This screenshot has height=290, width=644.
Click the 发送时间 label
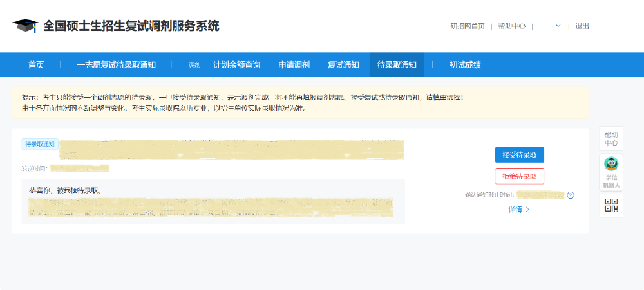pyautogui.click(x=35, y=168)
